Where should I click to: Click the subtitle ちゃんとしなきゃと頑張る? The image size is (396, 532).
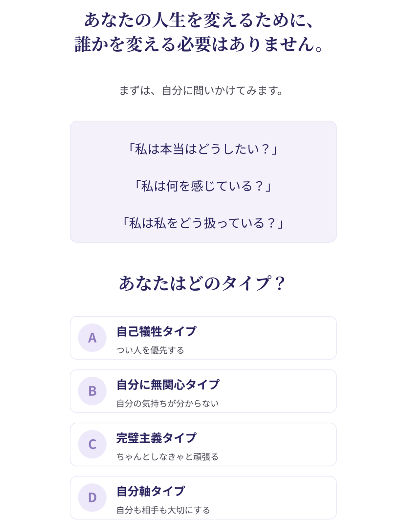(x=168, y=456)
